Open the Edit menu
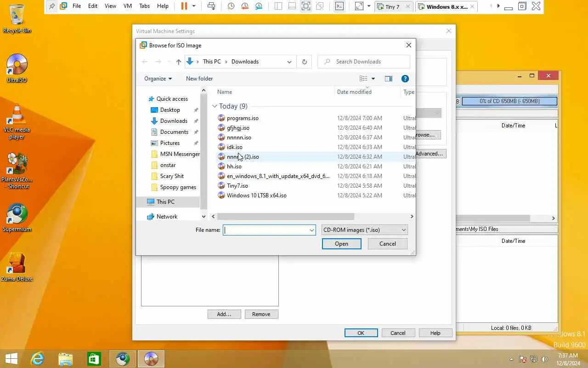Image resolution: width=588 pixels, height=368 pixels. click(x=93, y=6)
